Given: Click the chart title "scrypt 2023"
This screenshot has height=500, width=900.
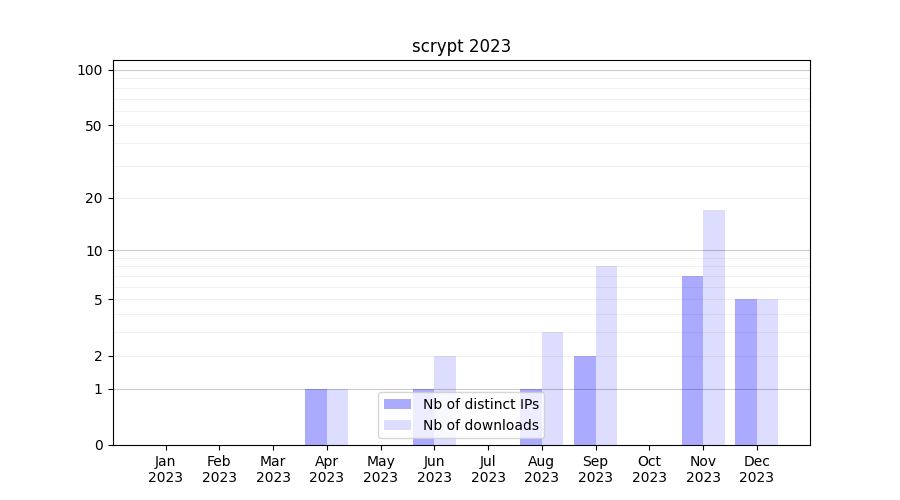Looking at the screenshot, I should point(461,46).
